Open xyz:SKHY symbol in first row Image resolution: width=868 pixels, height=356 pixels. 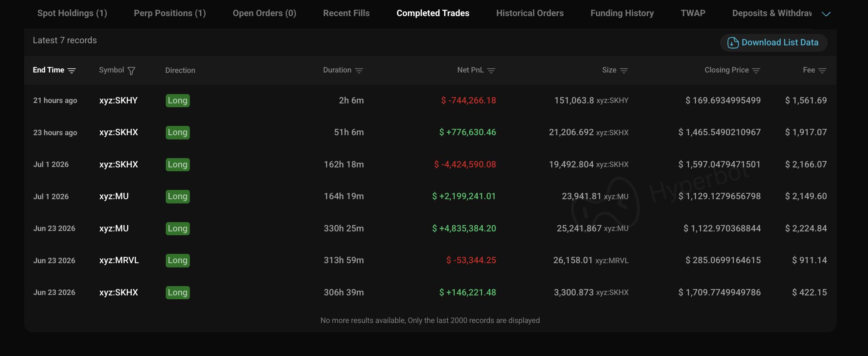point(118,100)
